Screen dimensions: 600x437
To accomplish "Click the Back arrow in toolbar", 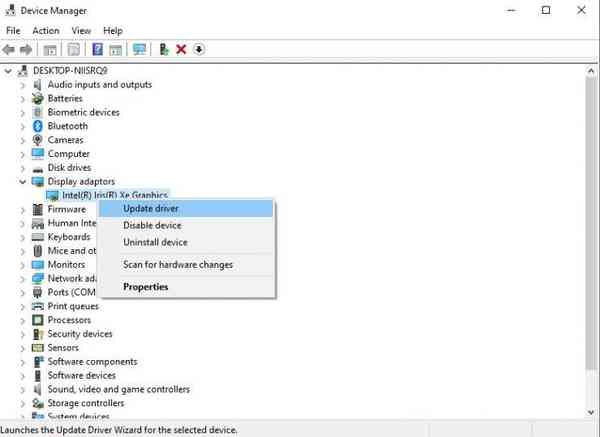I will click(9, 49).
